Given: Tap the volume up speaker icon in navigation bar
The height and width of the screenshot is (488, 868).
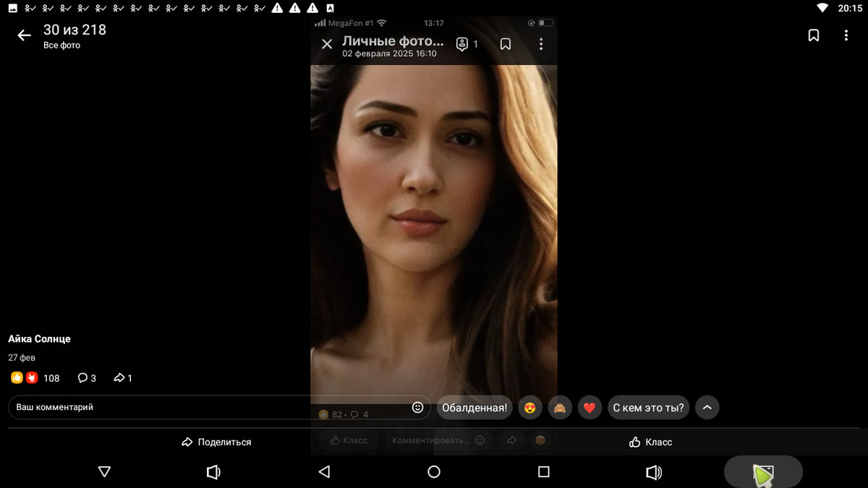Looking at the screenshot, I should point(653,472).
